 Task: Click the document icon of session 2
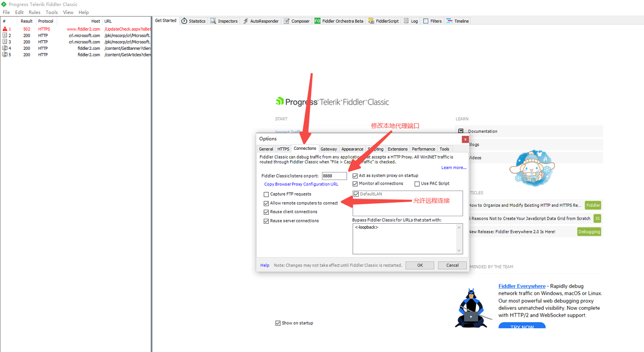[5, 36]
